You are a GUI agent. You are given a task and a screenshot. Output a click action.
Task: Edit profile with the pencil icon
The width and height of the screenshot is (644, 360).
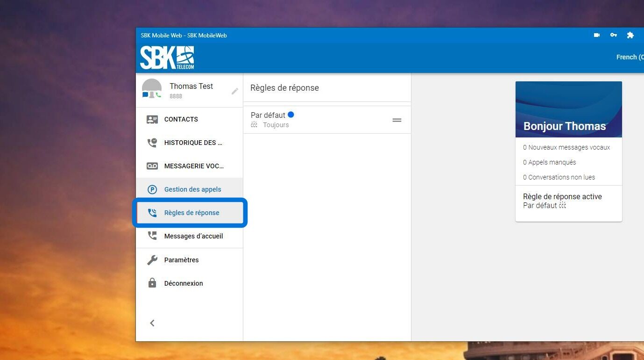click(x=235, y=91)
